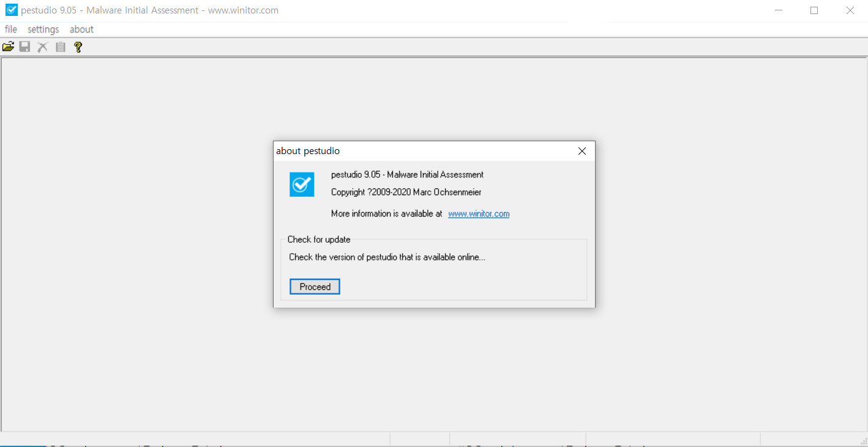Click the 'Copyright ?2009-2020 Marc Ochsenmeier' text
This screenshot has width=868, height=447.
[406, 192]
